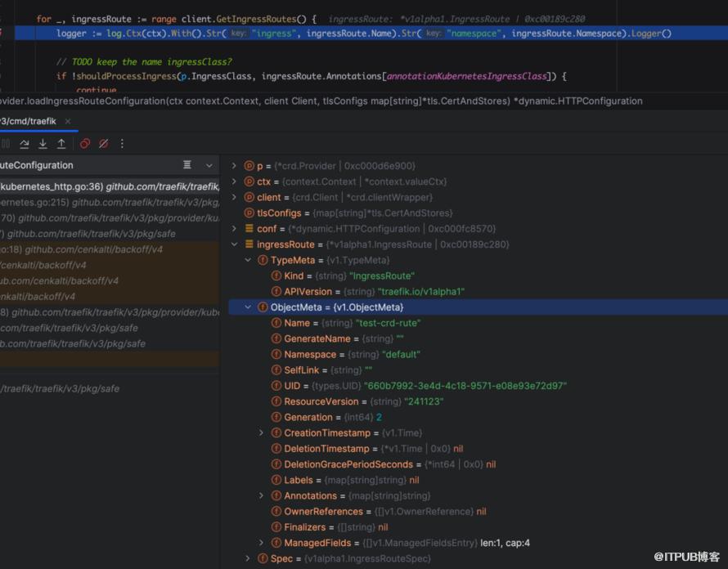Viewport: 728px width, 569px height.
Task: Click the field icon beside APIVersion
Action: 276,292
